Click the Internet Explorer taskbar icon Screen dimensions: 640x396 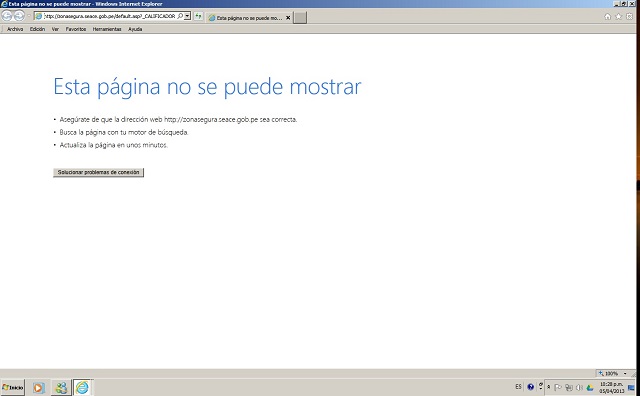point(82,387)
